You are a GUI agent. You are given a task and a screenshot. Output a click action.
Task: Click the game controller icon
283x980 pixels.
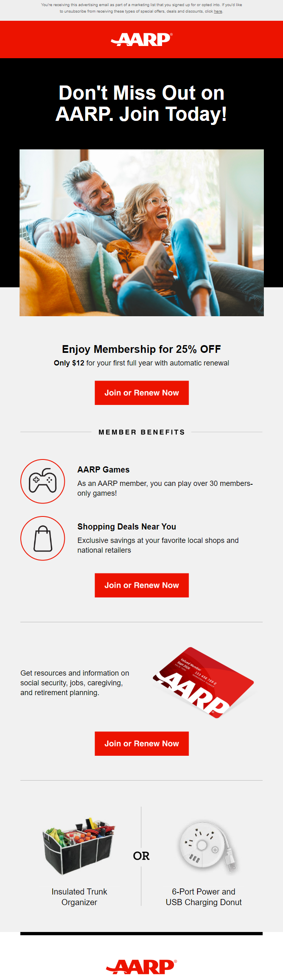[43, 481]
